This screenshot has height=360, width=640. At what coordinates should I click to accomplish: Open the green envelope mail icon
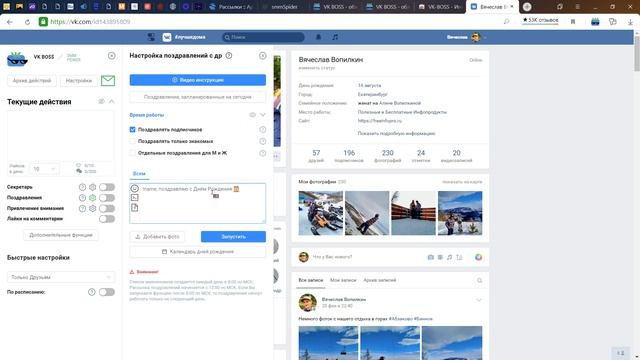108,80
